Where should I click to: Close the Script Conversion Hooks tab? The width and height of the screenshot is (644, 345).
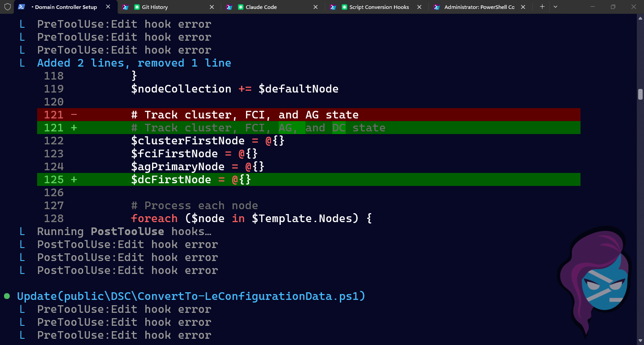(419, 7)
